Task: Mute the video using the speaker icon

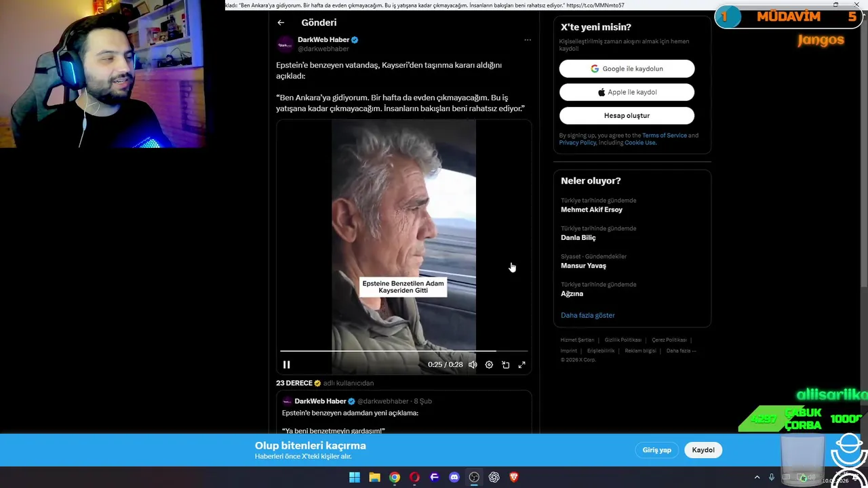Action: point(473,365)
